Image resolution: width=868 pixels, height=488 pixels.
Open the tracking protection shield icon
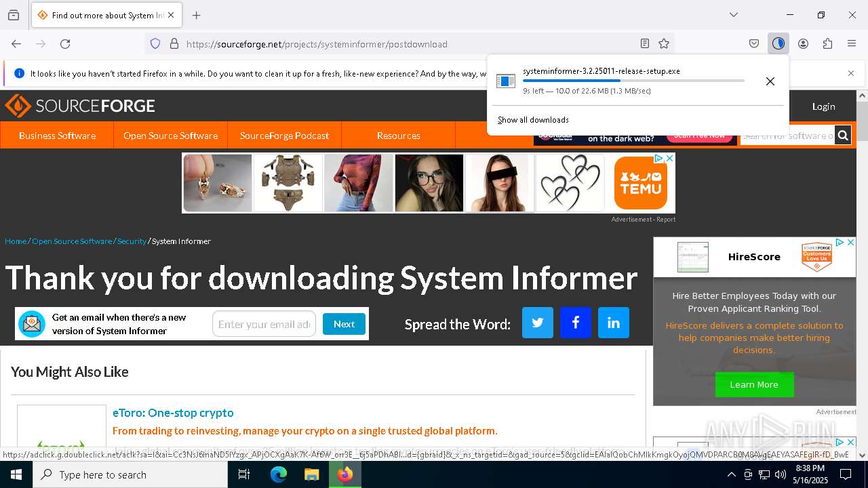point(155,43)
